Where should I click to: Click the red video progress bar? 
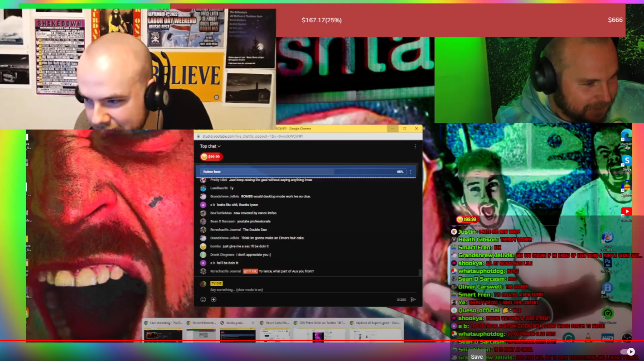[322, 340]
